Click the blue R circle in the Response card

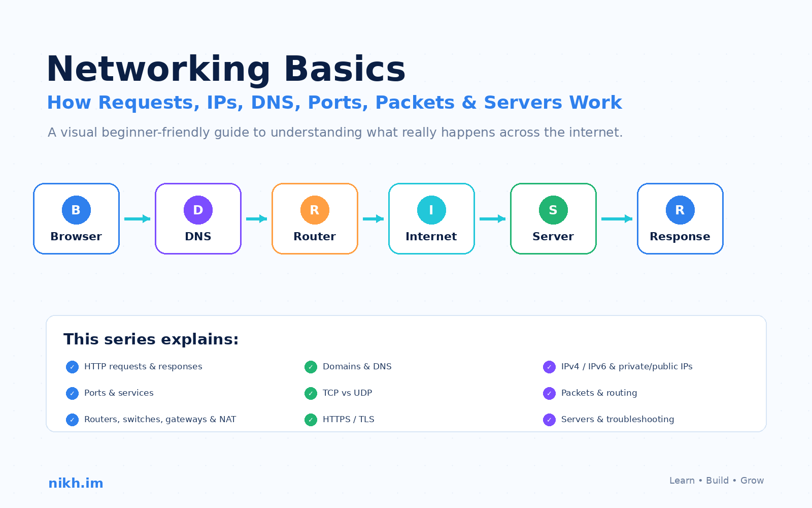click(x=680, y=210)
